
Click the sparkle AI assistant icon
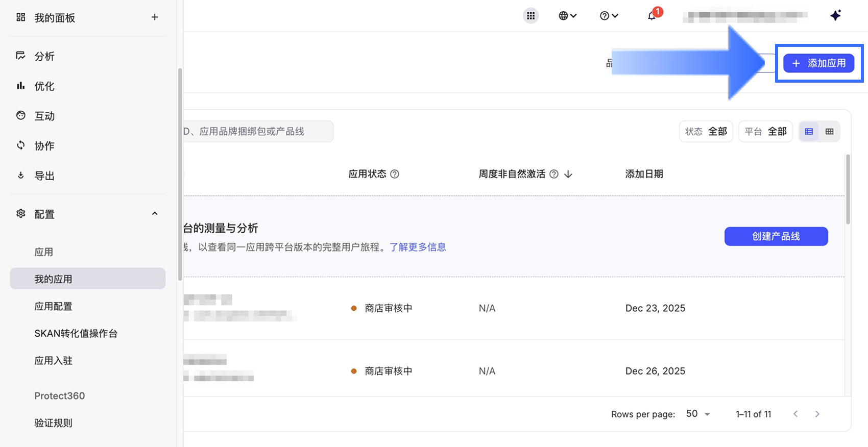click(835, 16)
